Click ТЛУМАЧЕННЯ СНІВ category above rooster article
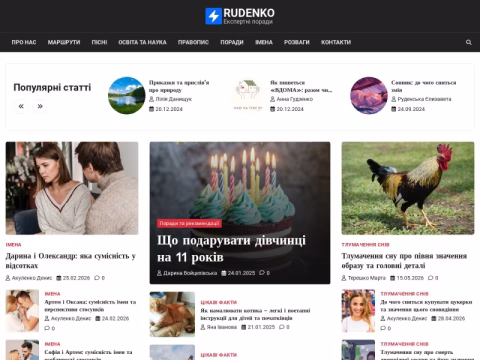480x360 pixels. (365, 245)
